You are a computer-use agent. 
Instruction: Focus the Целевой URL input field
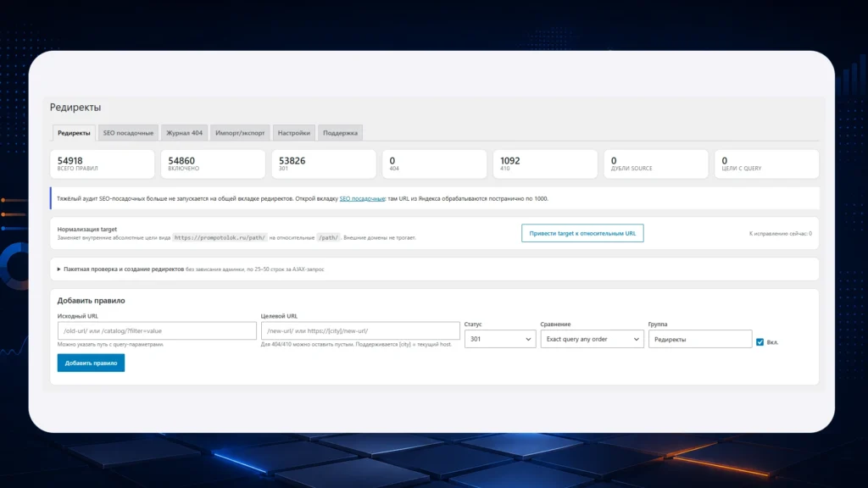359,331
